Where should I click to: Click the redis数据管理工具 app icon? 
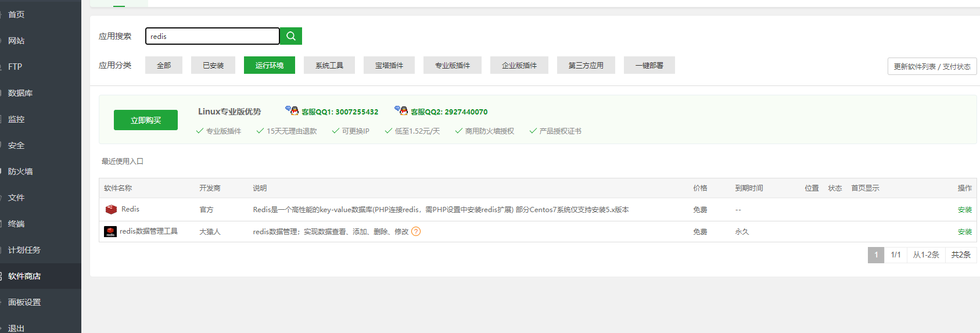[x=110, y=232]
